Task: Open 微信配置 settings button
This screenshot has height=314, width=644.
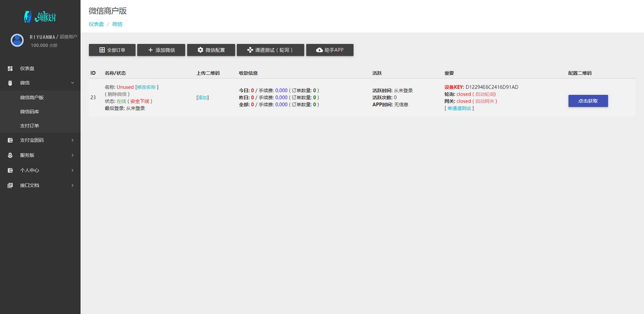Action: coord(211,50)
